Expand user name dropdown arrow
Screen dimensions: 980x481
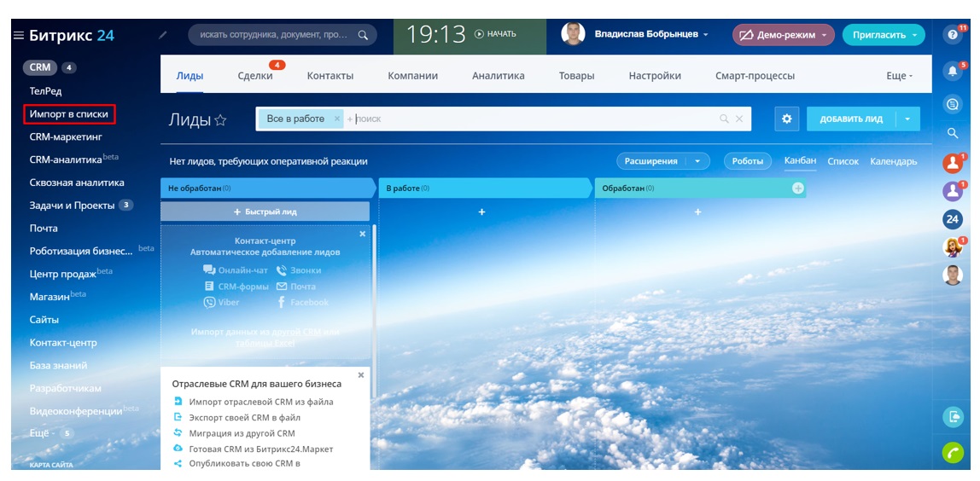pyautogui.click(x=706, y=35)
